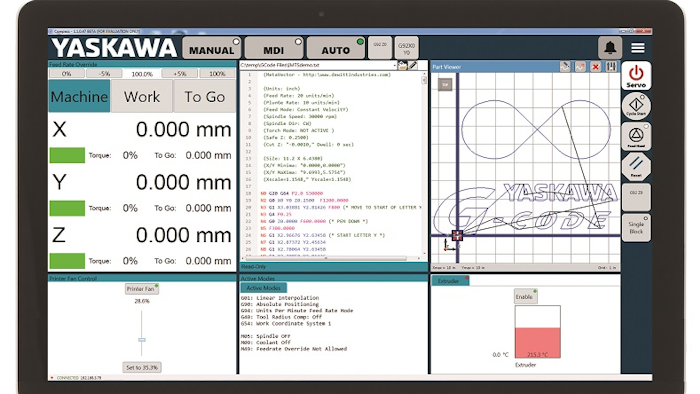This screenshot has height=394, width=700.
Task: Increase feed rate override by +5%
Action: (179, 74)
